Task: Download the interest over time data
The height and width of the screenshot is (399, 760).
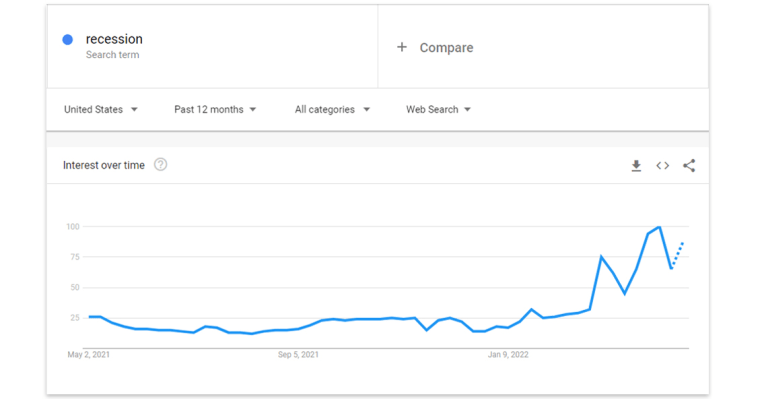Action: click(x=636, y=166)
